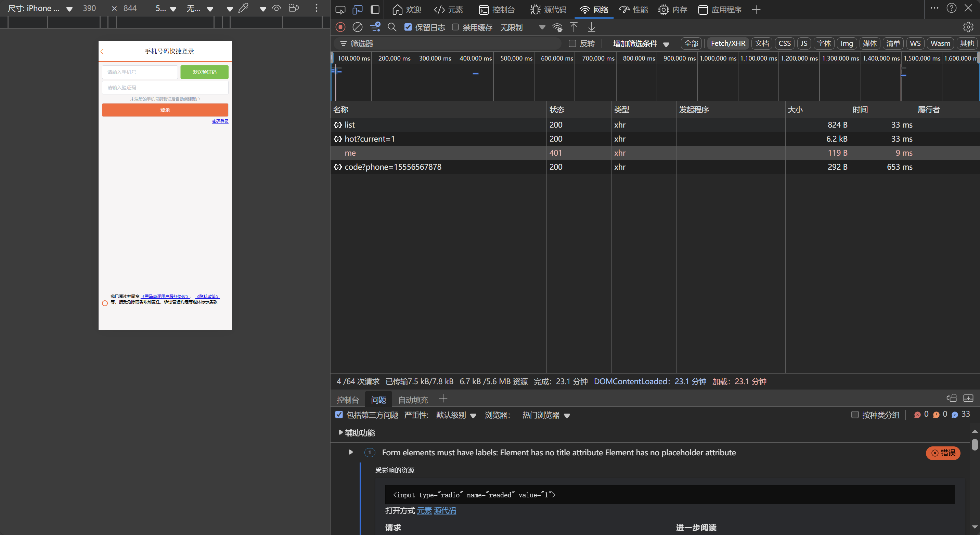
Task: Open network settings gear icon
Action: pos(968,27)
